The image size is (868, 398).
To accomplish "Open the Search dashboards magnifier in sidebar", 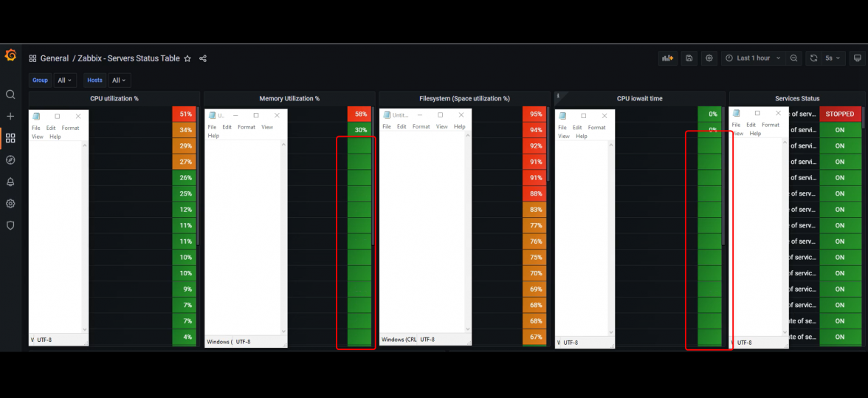I will (x=10, y=95).
